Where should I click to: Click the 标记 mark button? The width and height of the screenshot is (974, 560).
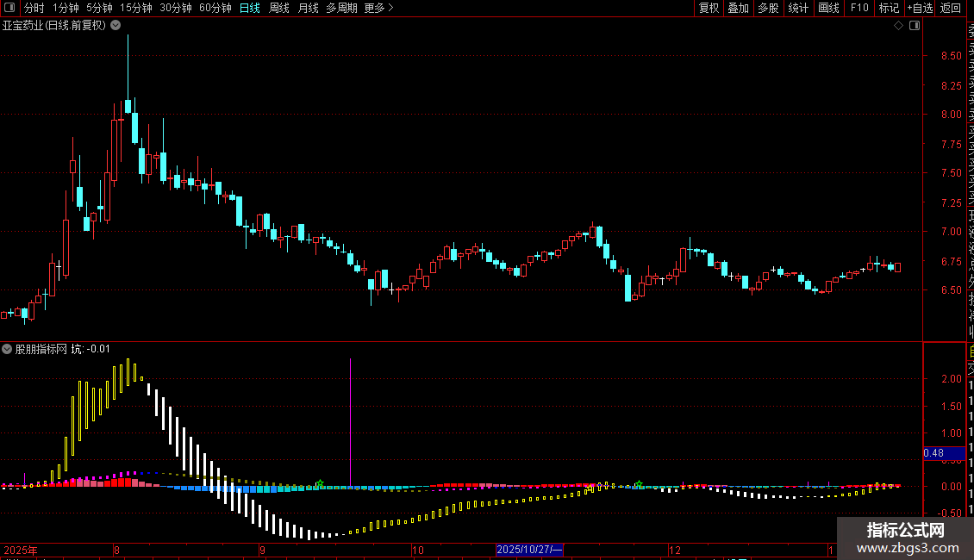[889, 8]
